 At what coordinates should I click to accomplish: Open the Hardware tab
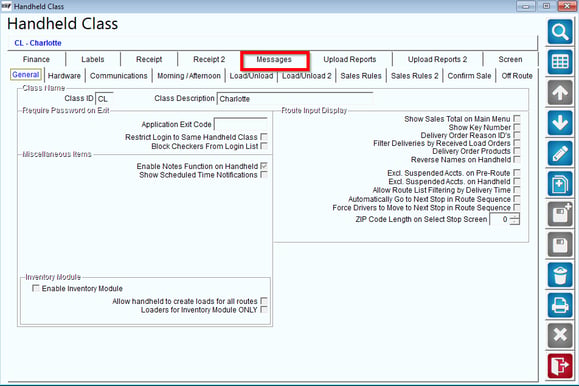coord(64,76)
